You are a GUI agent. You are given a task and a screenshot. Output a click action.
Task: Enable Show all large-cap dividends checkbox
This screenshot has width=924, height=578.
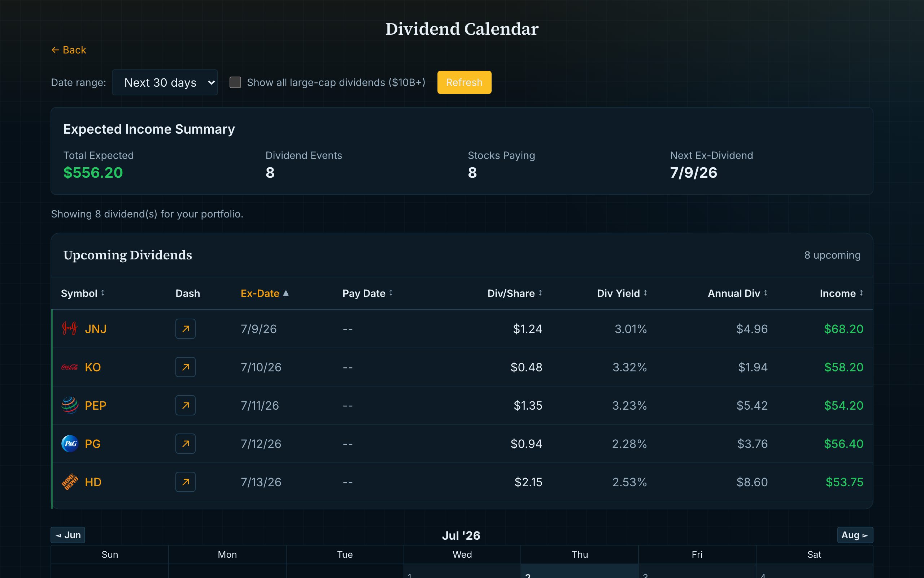click(235, 82)
